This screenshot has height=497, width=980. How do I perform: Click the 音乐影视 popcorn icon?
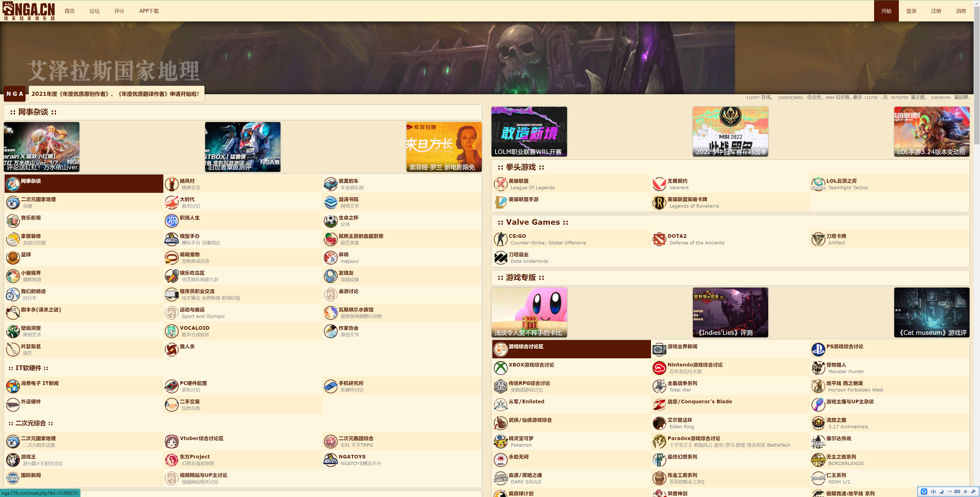(13, 220)
